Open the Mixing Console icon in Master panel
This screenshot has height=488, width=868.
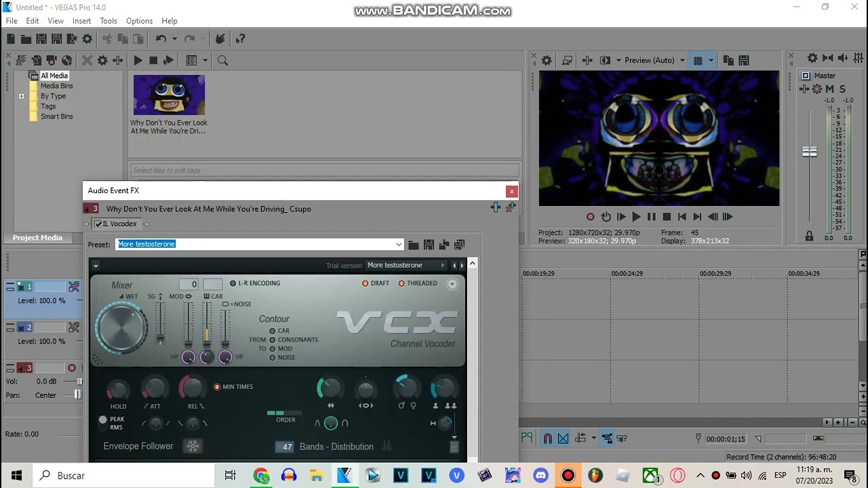859,58
